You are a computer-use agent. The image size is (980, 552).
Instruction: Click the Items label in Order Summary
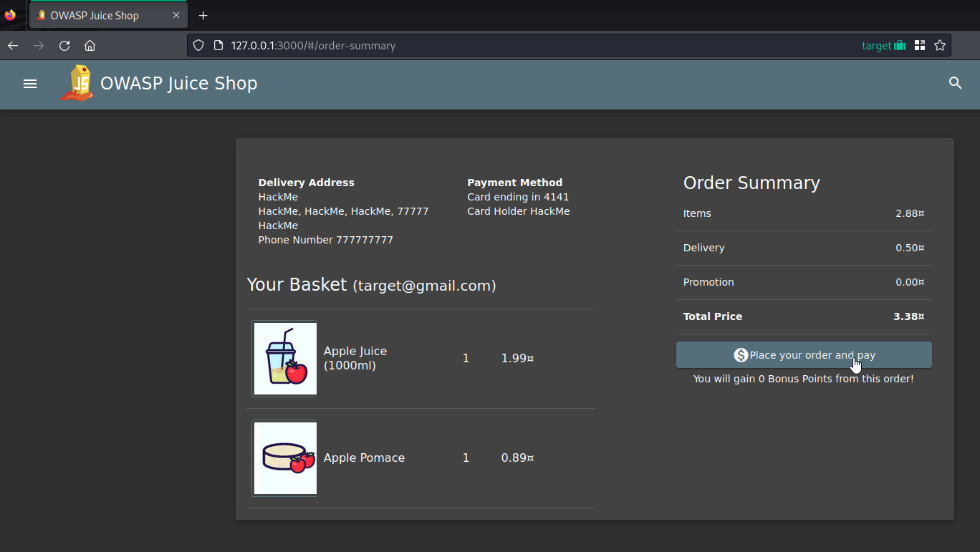(x=697, y=213)
